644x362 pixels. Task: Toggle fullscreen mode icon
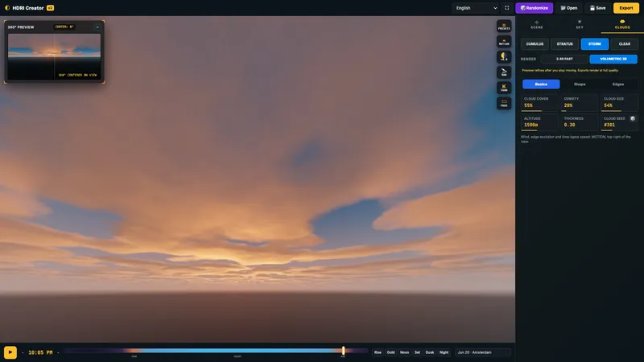pos(507,8)
